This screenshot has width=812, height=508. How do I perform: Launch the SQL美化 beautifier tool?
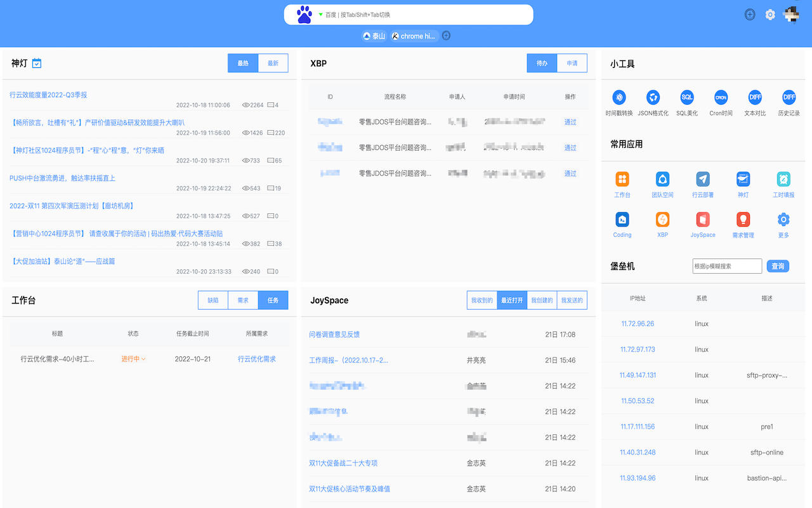(687, 102)
